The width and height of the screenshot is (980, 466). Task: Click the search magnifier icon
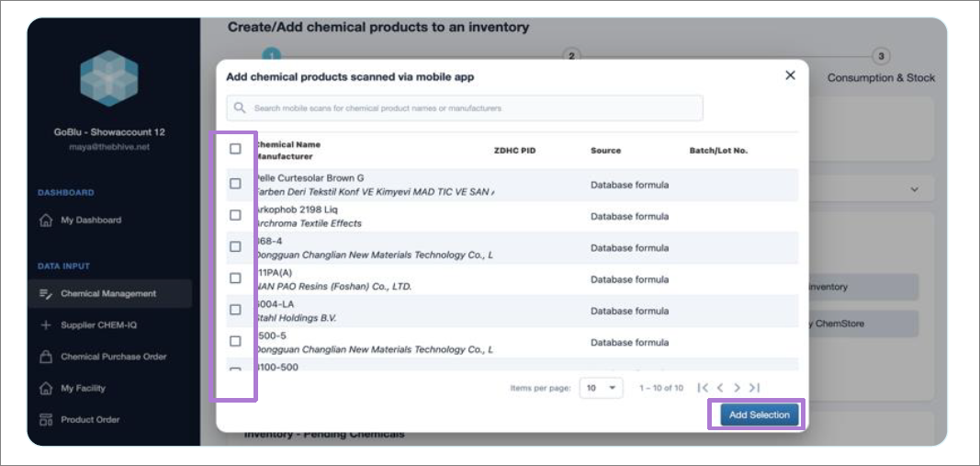(x=240, y=108)
